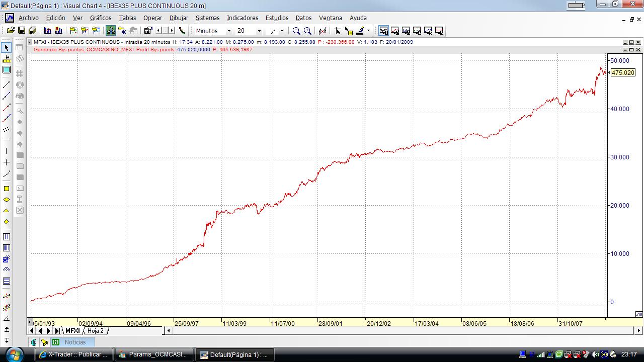Select the yellow ellipse shape tool
The width and height of the screenshot is (644, 362).
7,200
